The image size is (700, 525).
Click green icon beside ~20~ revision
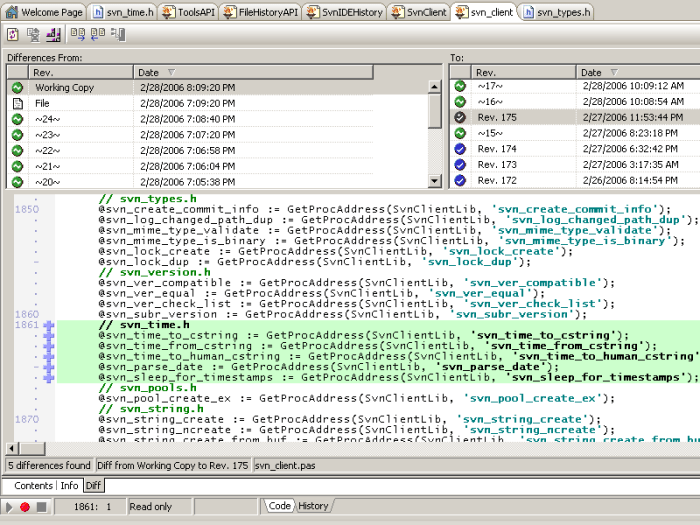17,182
